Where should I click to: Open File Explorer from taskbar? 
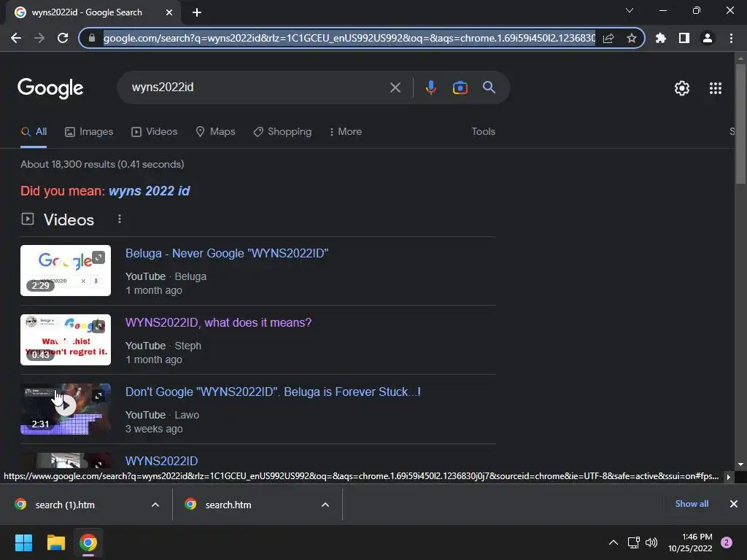point(55,542)
